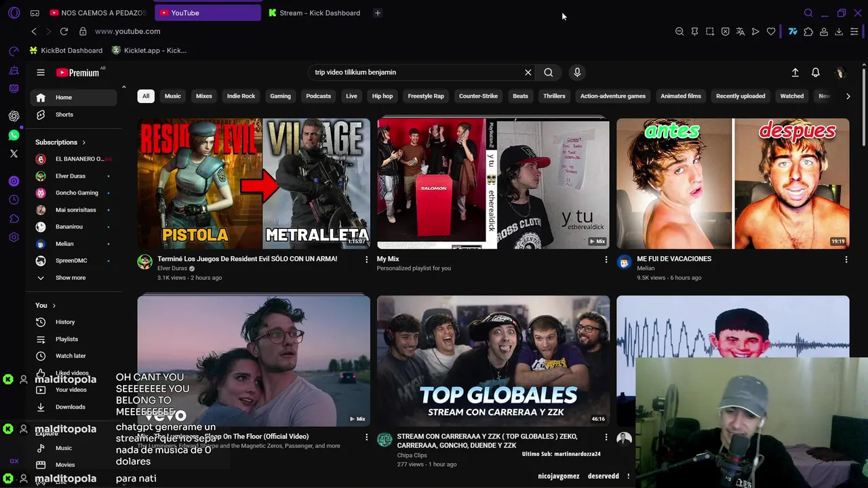
Task: Show next filter chips arrow
Action: click(x=848, y=96)
